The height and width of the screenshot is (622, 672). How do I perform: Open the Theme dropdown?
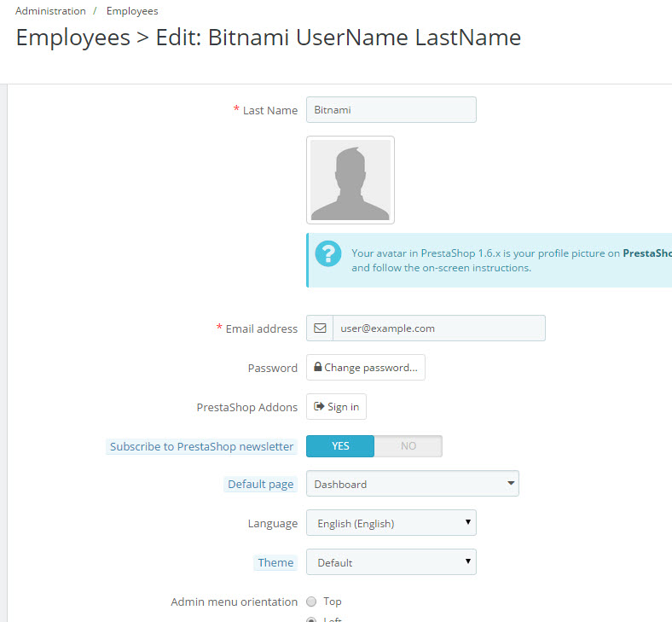click(391, 562)
